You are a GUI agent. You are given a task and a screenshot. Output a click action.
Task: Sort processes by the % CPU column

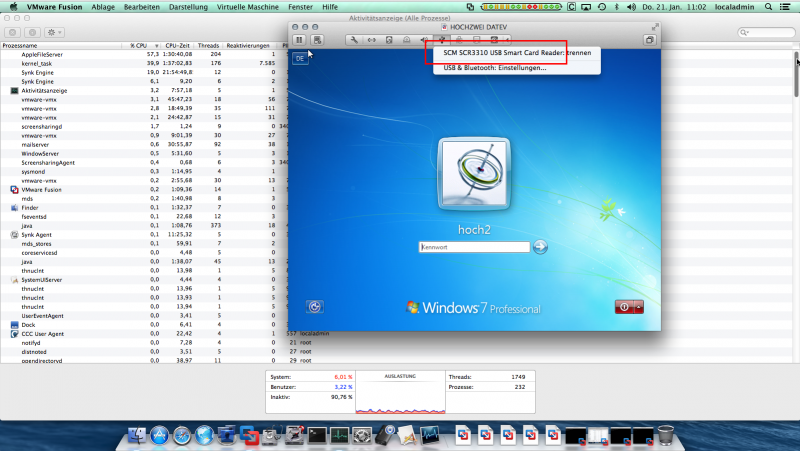140,45
